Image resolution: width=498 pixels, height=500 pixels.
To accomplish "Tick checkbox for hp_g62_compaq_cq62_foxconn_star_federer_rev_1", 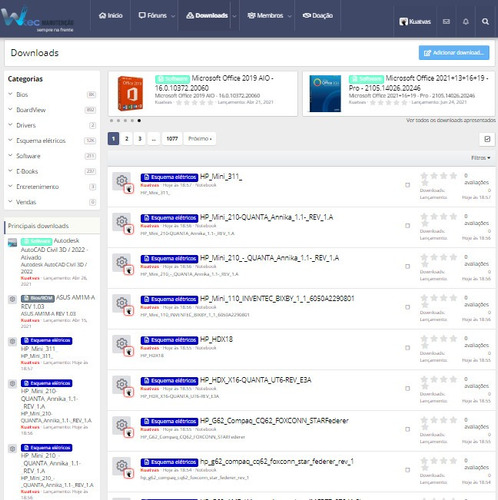I will pos(407,470).
